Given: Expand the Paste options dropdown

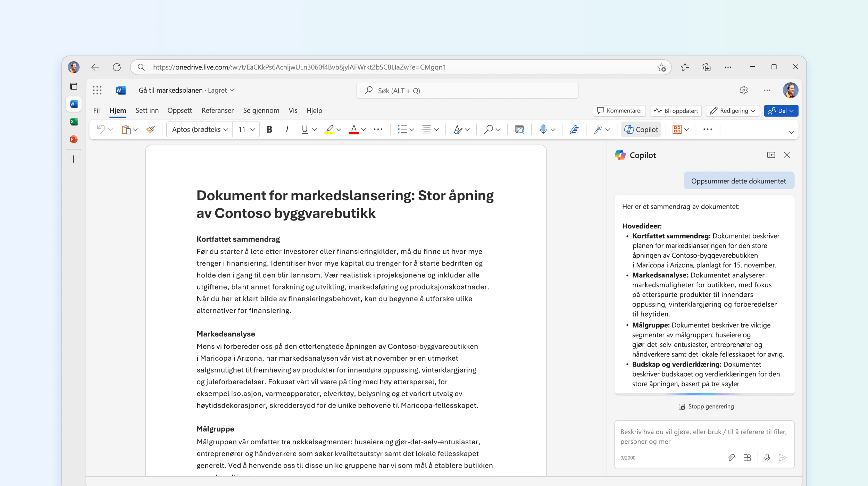Looking at the screenshot, I should click(135, 129).
